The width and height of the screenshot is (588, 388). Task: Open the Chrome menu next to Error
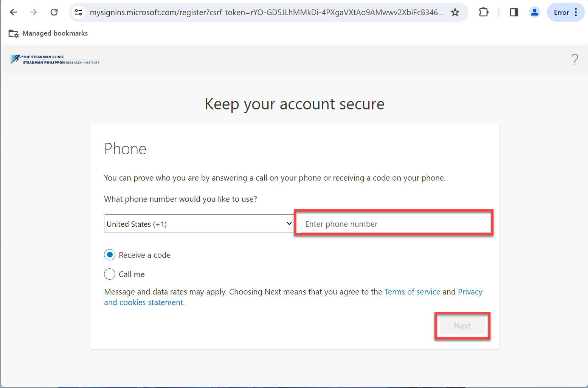pyautogui.click(x=576, y=12)
